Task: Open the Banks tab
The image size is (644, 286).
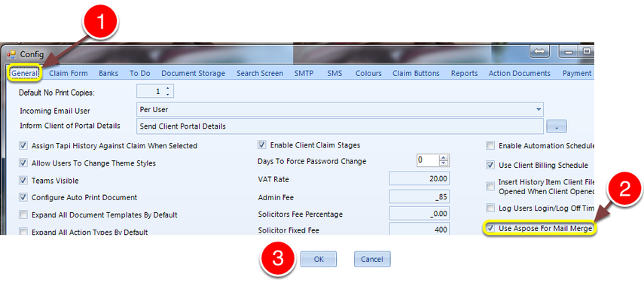Action: pos(108,74)
